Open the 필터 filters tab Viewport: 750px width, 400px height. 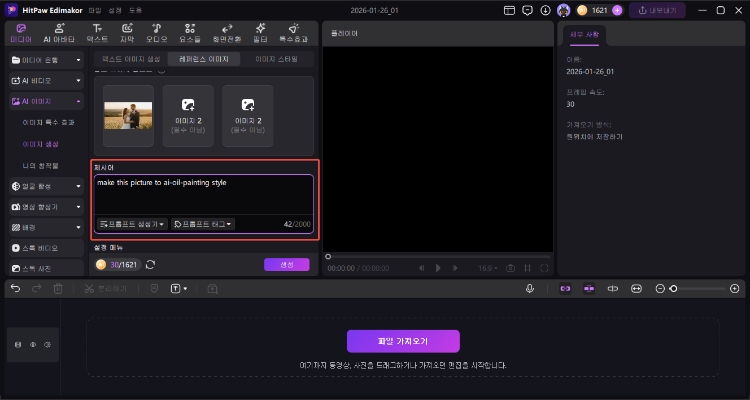pos(260,33)
